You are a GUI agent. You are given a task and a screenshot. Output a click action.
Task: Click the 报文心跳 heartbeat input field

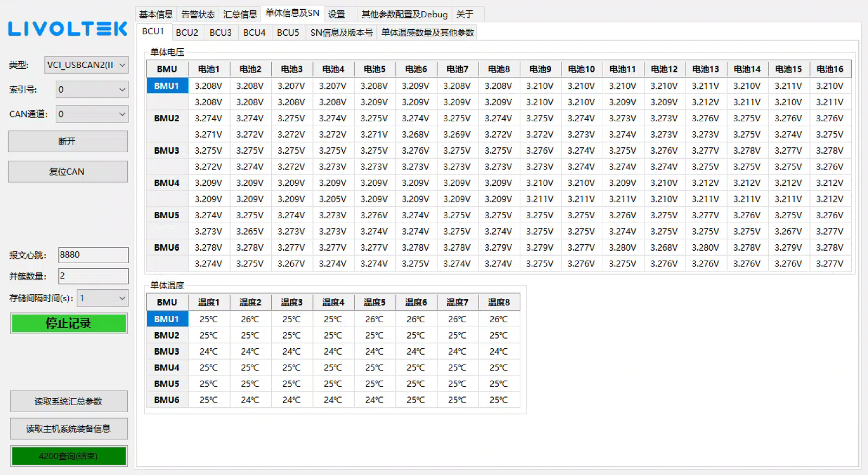[x=93, y=255]
